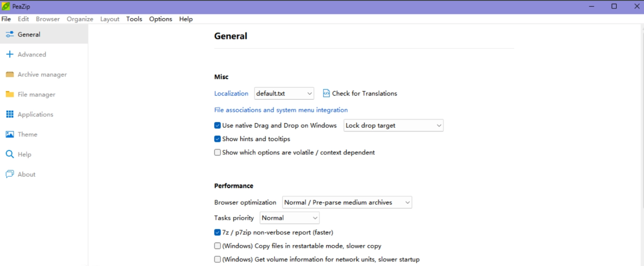
Task: Click the Theme picture icon
Action: pos(9,134)
